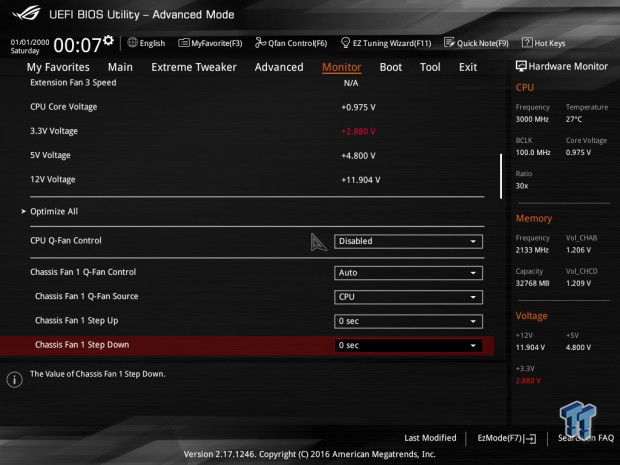Click the +0.975 V value
Image resolution: width=620 pixels, height=465 pixels.
pos(358,108)
